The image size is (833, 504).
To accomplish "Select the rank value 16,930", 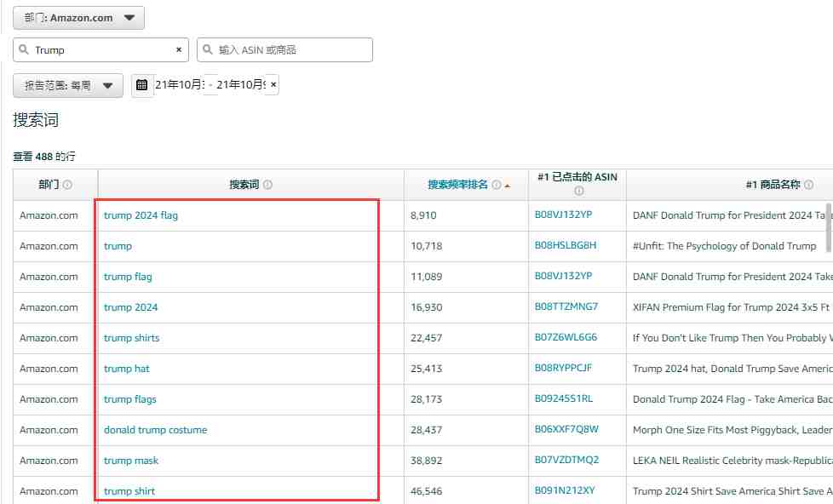I will [x=426, y=307].
